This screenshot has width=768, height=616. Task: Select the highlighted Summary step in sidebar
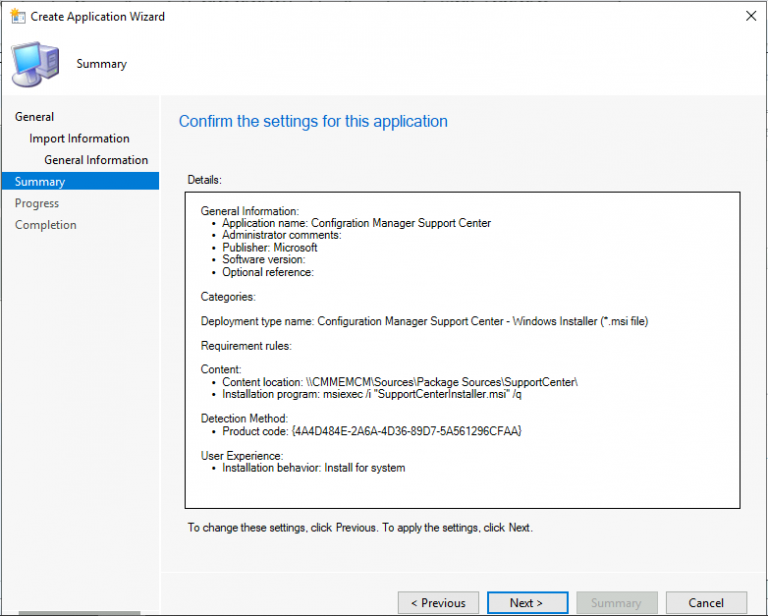click(40, 182)
